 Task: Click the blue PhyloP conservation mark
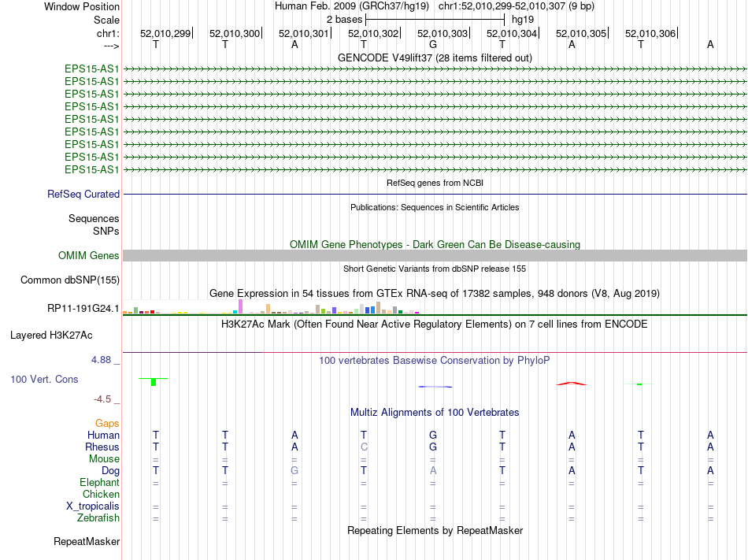coord(435,387)
